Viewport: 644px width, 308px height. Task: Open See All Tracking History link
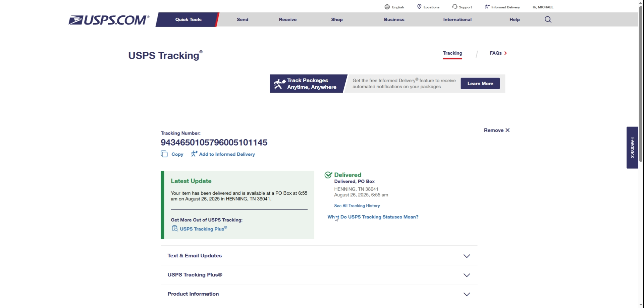(x=357, y=206)
